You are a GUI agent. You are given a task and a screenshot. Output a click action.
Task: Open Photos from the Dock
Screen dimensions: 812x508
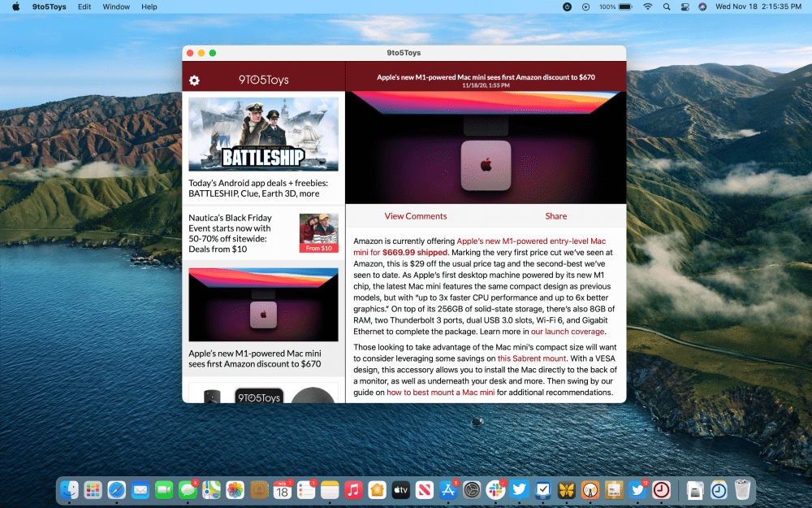click(235, 489)
